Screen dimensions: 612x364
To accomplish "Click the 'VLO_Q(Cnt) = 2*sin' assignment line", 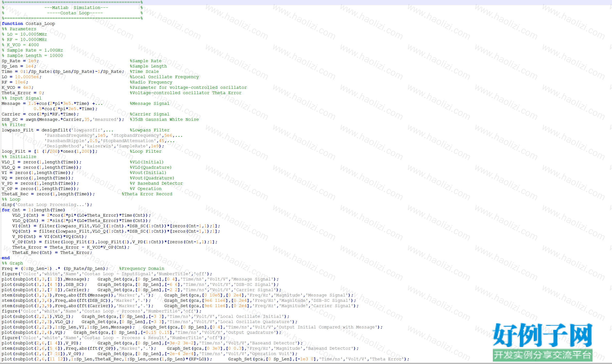I will [x=81, y=221].
